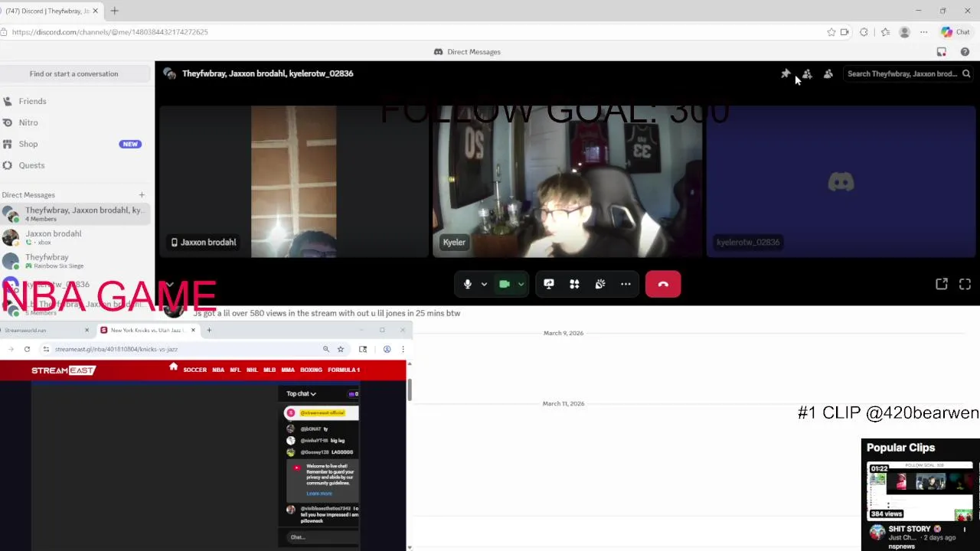Open the activities launcher icon
The image size is (980, 551).
pyautogui.click(x=574, y=284)
